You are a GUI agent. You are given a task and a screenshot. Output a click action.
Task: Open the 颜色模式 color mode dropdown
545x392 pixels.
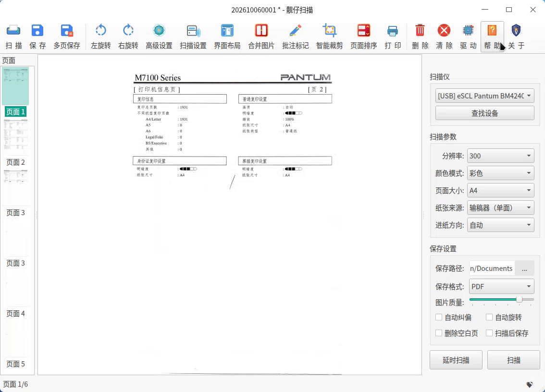[500, 173]
